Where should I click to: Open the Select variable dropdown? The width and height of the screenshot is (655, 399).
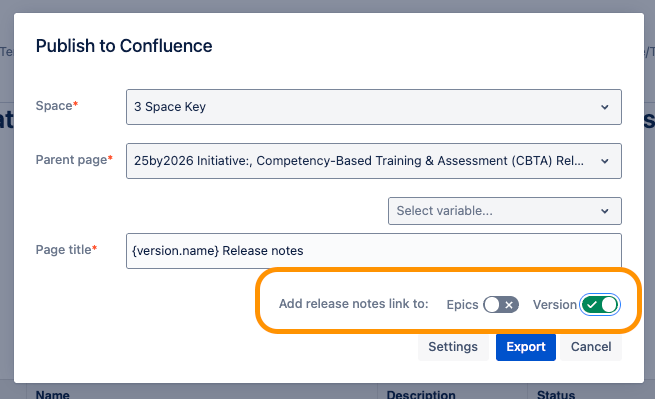505,211
